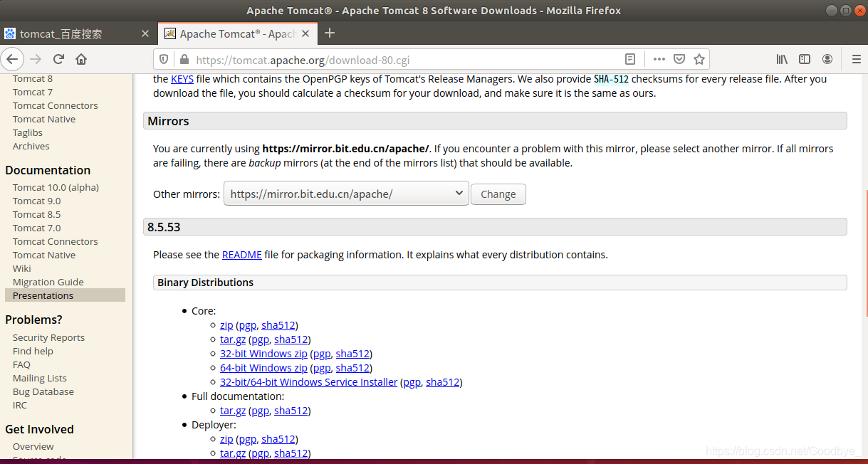Show sidebars icon in toolbar
This screenshot has width=868, height=464.
(805, 59)
